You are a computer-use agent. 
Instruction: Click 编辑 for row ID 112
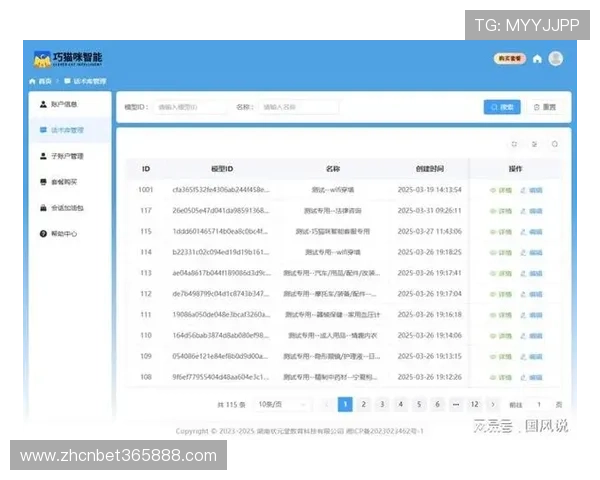pyautogui.click(x=532, y=294)
